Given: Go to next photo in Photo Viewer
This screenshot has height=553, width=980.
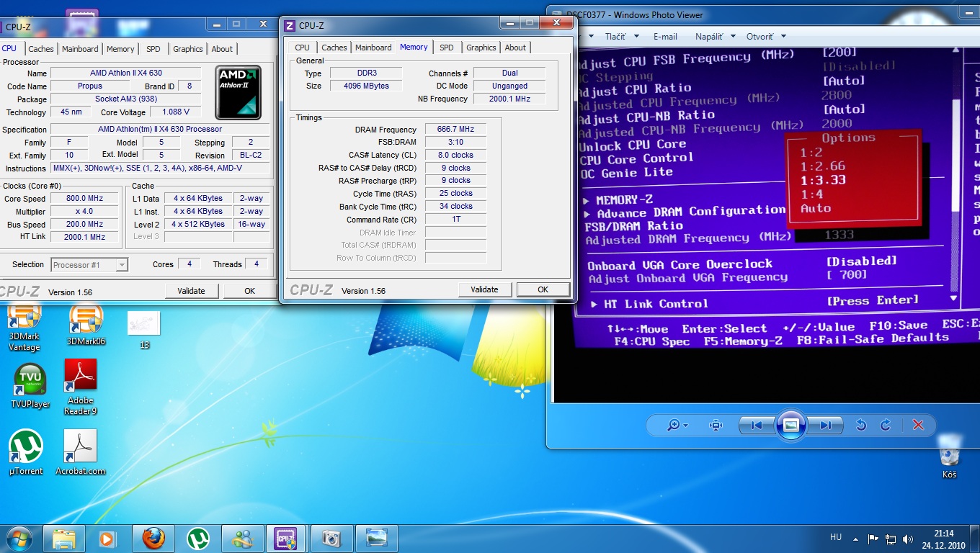Looking at the screenshot, I should click(x=825, y=425).
